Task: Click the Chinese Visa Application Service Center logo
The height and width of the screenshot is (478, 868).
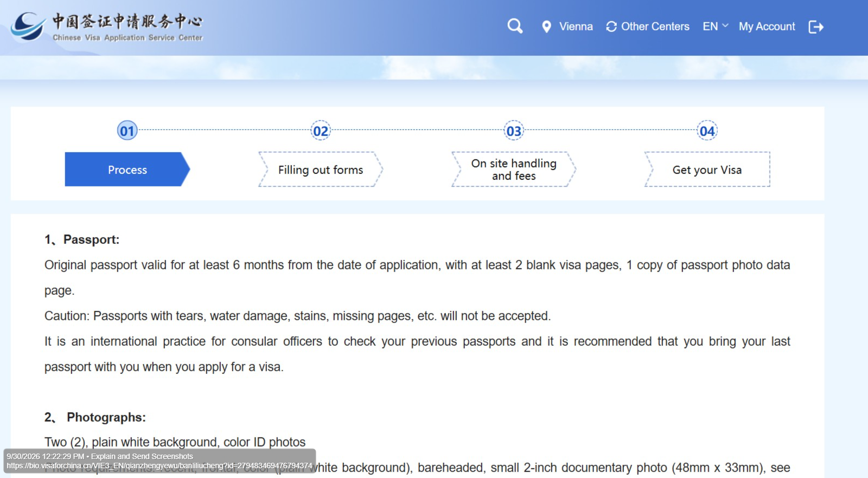Action: [107, 27]
